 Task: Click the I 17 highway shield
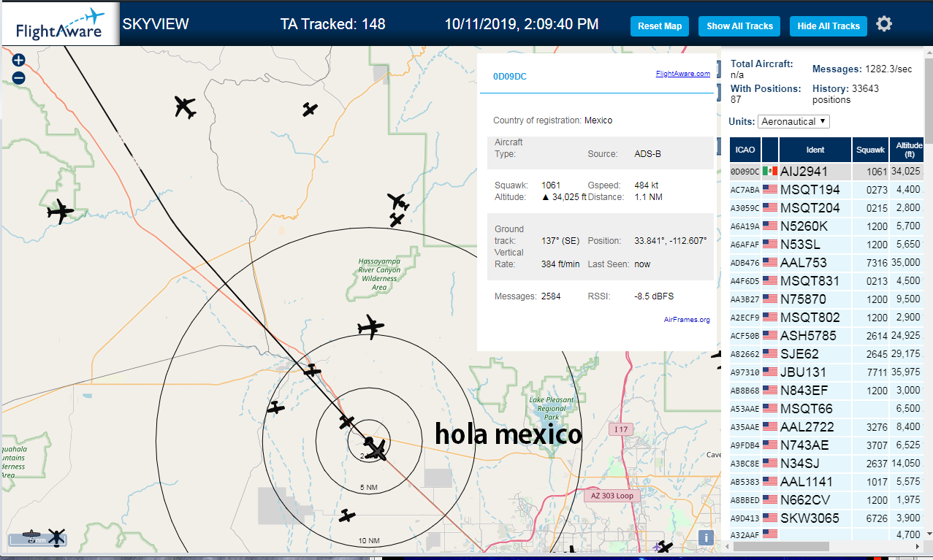(x=621, y=430)
